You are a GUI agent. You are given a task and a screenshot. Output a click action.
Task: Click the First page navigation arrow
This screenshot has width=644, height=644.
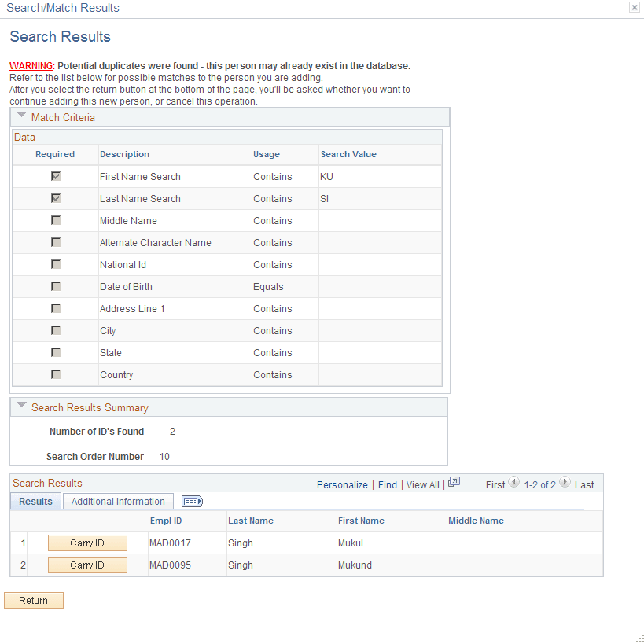pyautogui.click(x=514, y=483)
